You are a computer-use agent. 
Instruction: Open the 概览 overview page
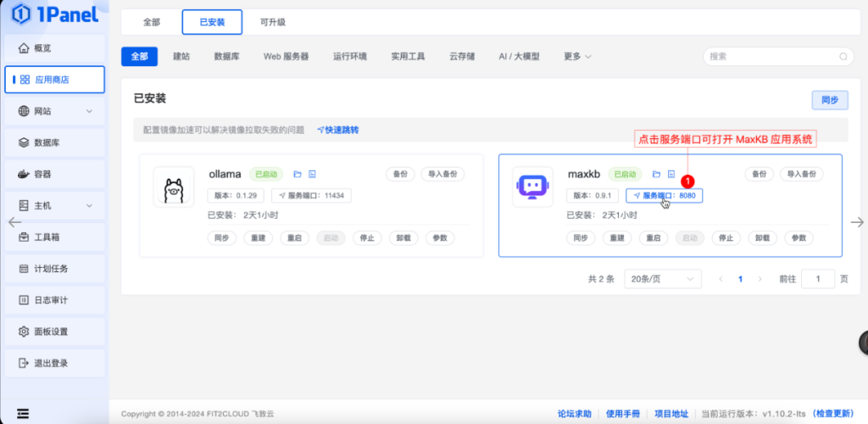(54, 48)
